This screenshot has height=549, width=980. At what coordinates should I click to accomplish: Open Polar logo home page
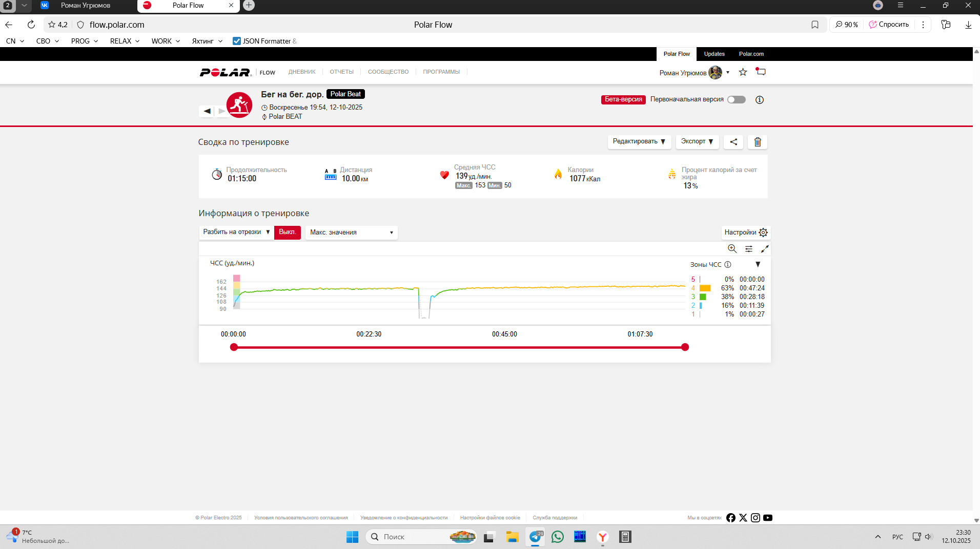point(226,72)
